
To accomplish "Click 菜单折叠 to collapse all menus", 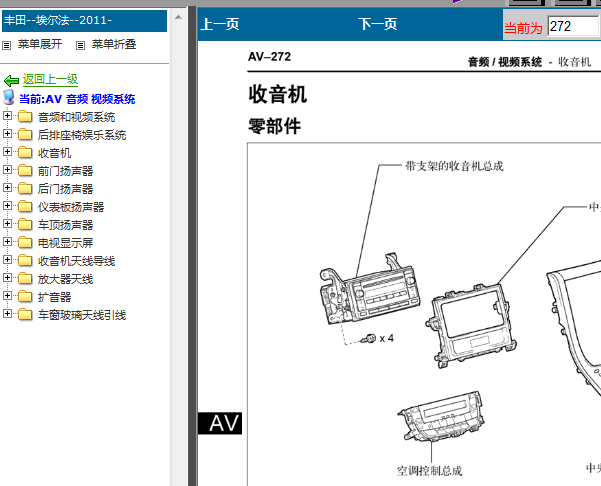I will click(x=114, y=44).
